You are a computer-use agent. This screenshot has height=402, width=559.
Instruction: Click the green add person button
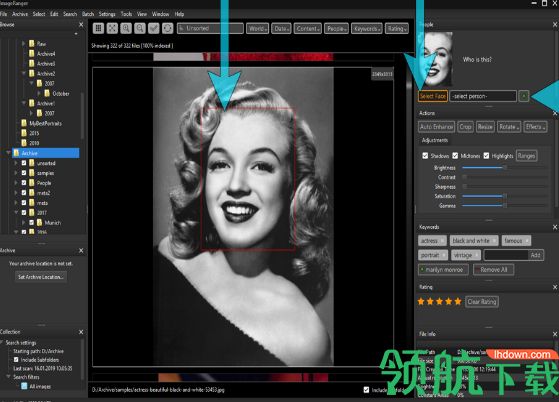(x=524, y=96)
